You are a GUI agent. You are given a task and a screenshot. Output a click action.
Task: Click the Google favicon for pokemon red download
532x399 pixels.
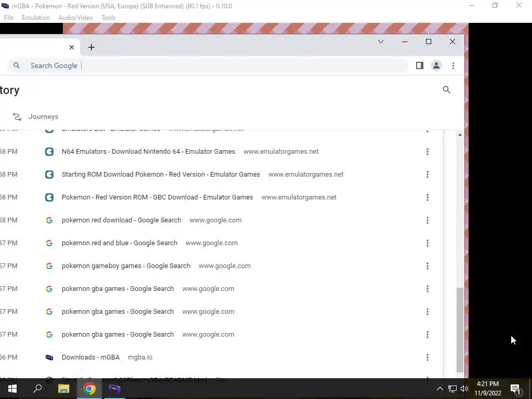(49, 220)
